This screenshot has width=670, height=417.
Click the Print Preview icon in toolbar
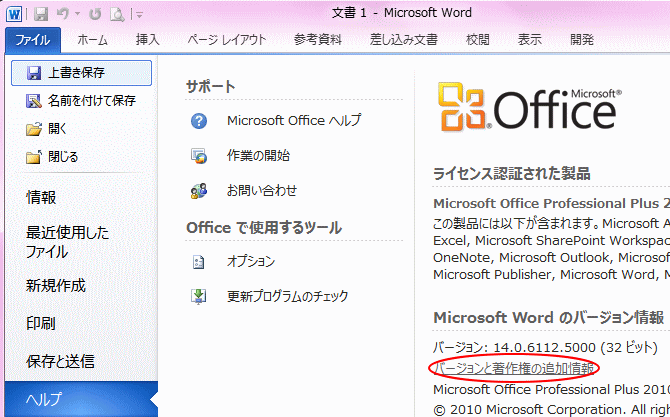pos(117,14)
